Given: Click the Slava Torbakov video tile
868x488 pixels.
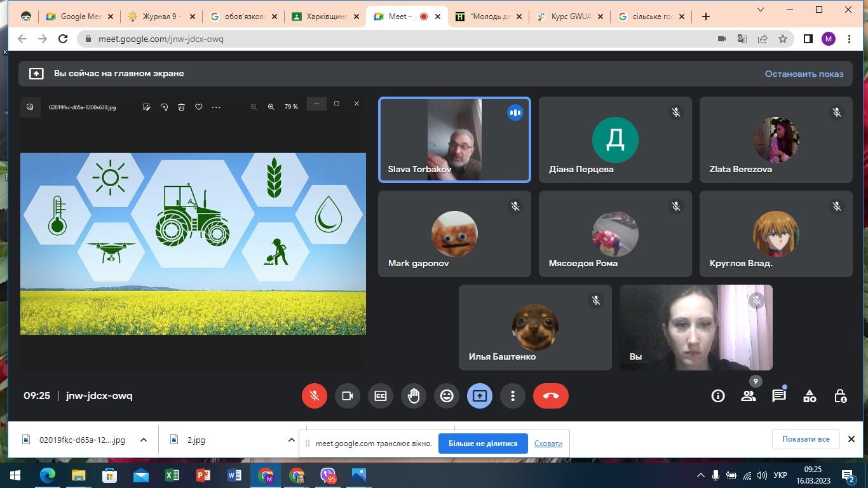Looking at the screenshot, I should coord(454,140).
